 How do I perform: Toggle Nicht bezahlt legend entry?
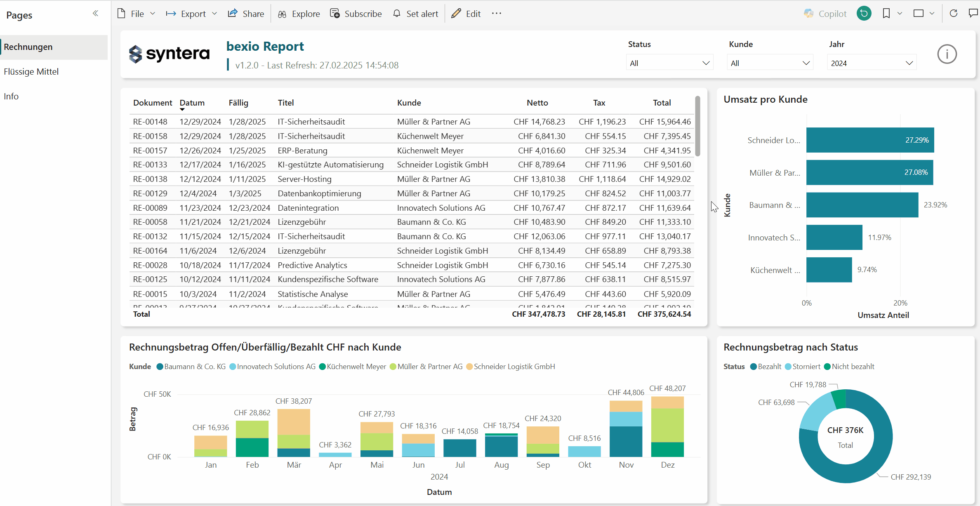coord(852,367)
